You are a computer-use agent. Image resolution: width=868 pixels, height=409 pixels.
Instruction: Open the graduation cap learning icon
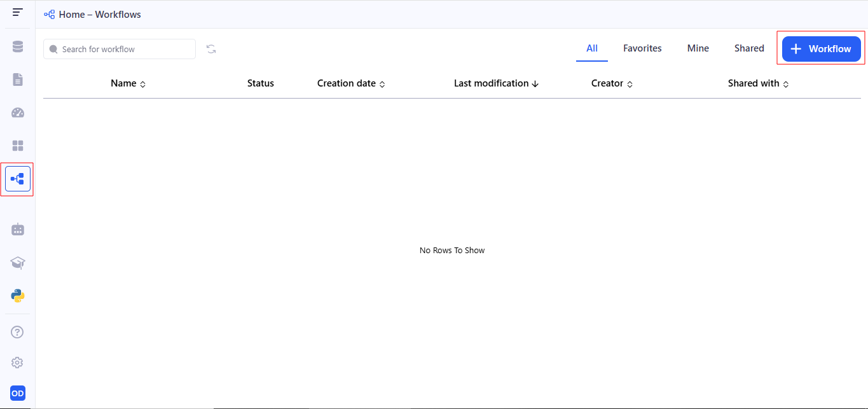click(x=18, y=263)
